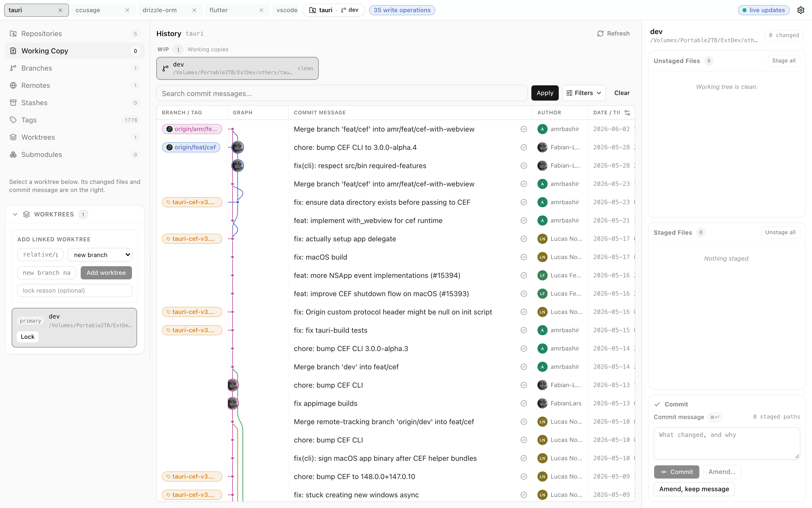Click verified icon on 'chore: bump CEF CLI to 3.0.0-alpha.4'
Viewport: 812px width, 508px height.
pos(523,148)
